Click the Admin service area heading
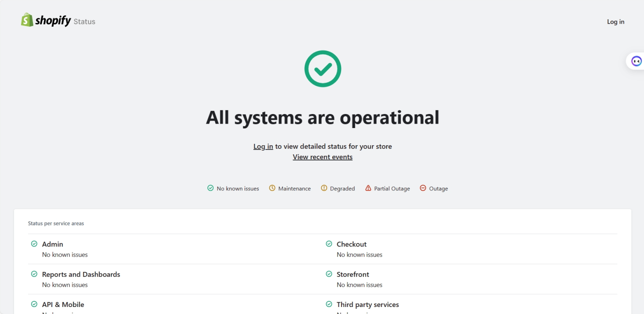The height and width of the screenshot is (314, 644). pos(52,244)
